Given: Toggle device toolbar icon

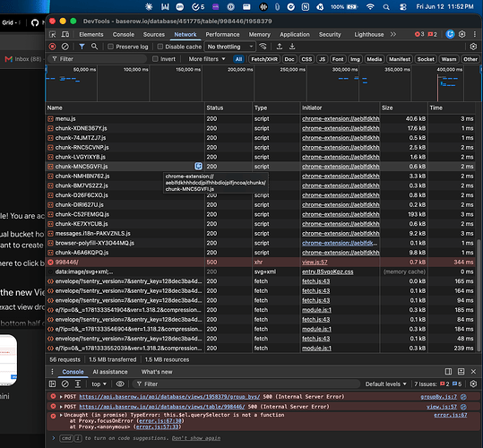Looking at the screenshot, I should coord(65,34).
